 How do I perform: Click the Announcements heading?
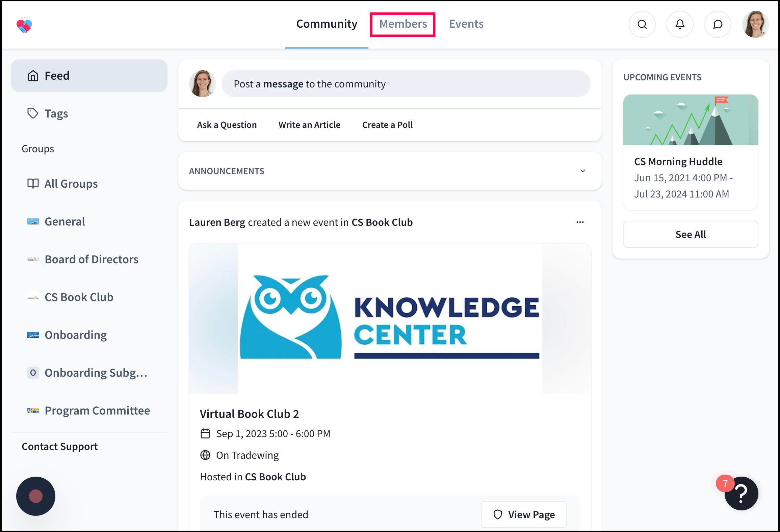pyautogui.click(x=227, y=171)
